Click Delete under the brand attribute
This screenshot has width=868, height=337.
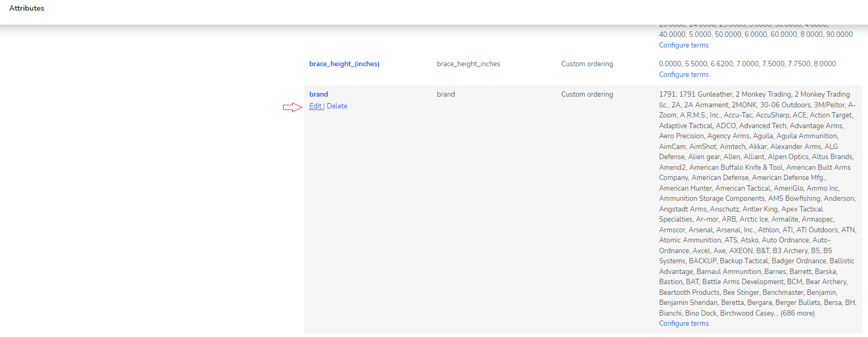pos(337,106)
